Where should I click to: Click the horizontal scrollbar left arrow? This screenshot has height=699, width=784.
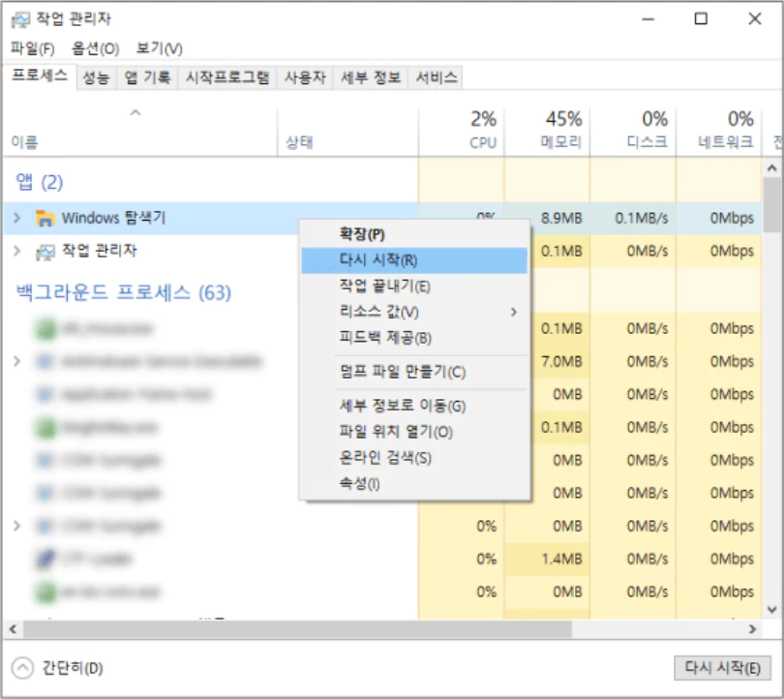click(14, 629)
